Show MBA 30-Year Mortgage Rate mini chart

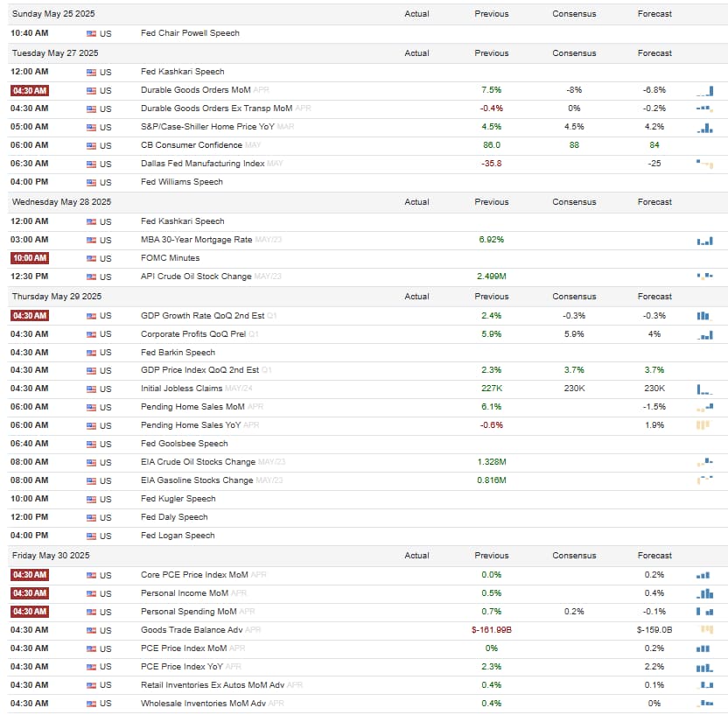coord(704,241)
